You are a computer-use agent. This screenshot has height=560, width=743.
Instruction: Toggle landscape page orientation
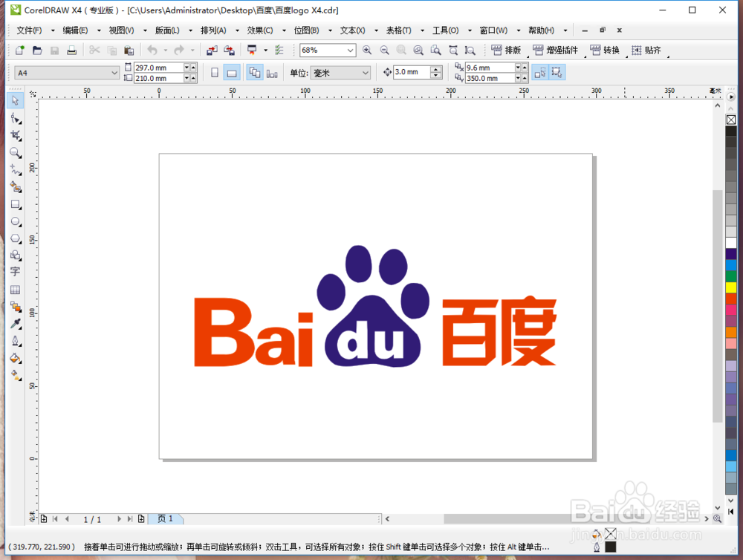coord(231,71)
